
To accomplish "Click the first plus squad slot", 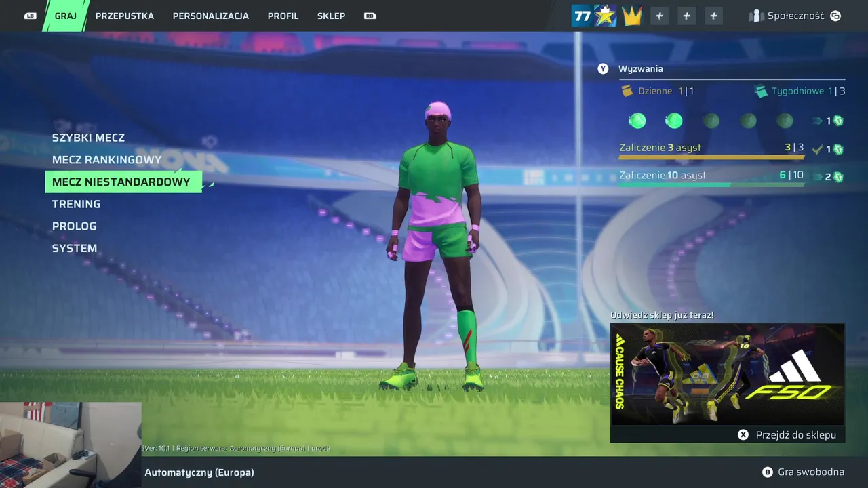I will pyautogui.click(x=659, y=16).
